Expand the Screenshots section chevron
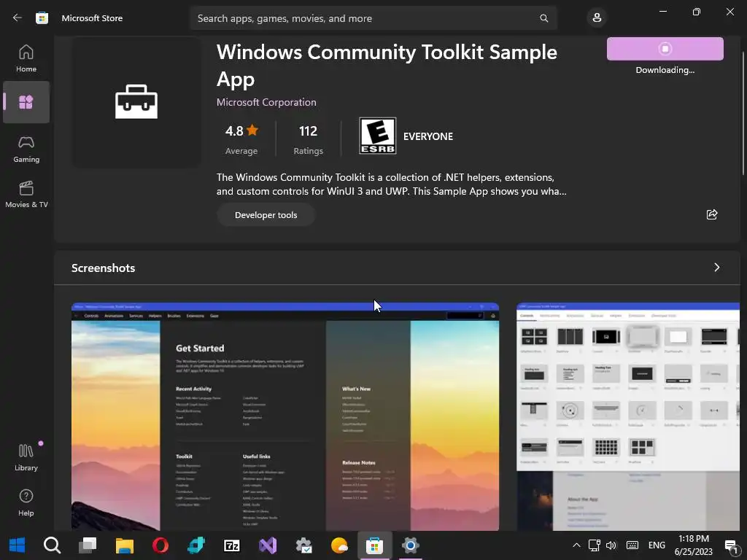 point(716,268)
